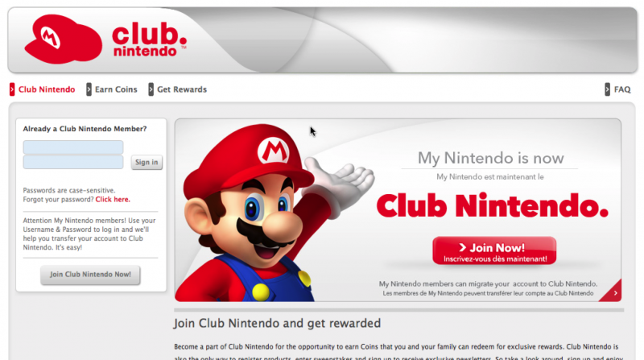Click the red Mario cap logo
Screen dimensions: 644x360
tap(64, 39)
